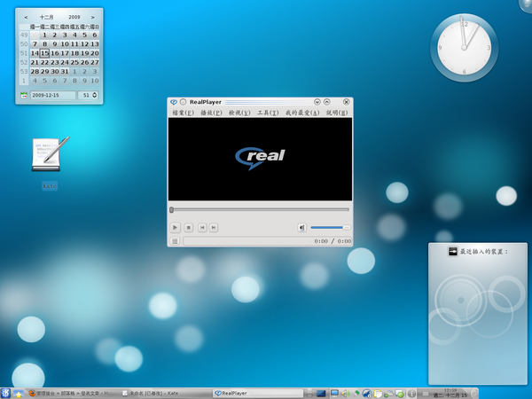532x399 pixels.
Task: Toggle the on-all-desktops button in RealPlayer title bar
Action: (x=183, y=102)
